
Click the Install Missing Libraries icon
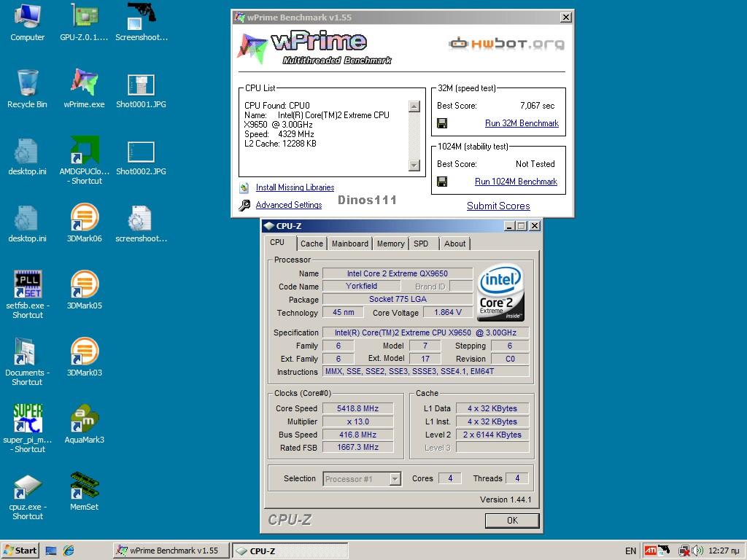pos(244,187)
